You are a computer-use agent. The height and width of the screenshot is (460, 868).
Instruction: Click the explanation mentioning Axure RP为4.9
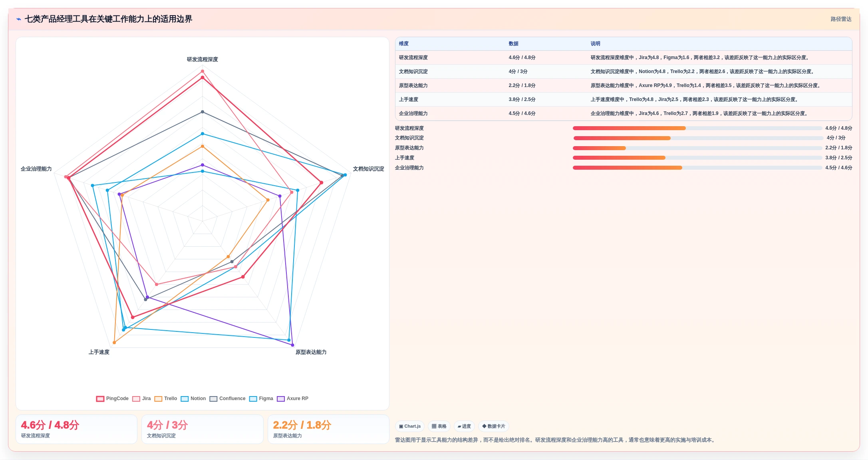[706, 85]
